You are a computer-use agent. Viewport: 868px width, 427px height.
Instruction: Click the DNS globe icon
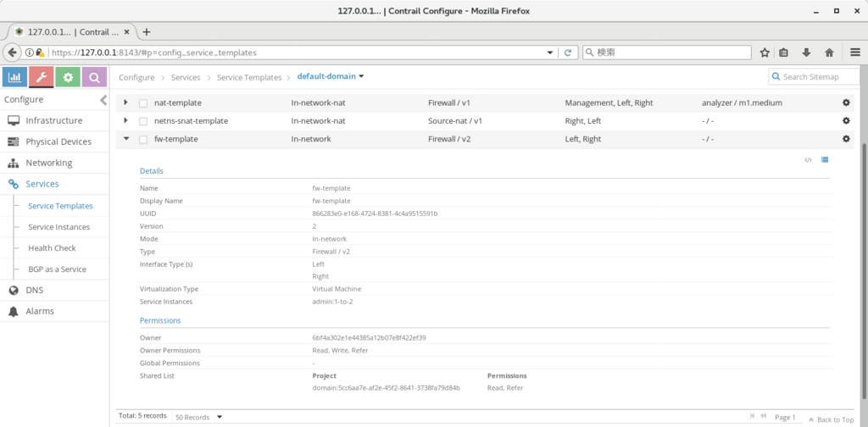[x=14, y=291]
